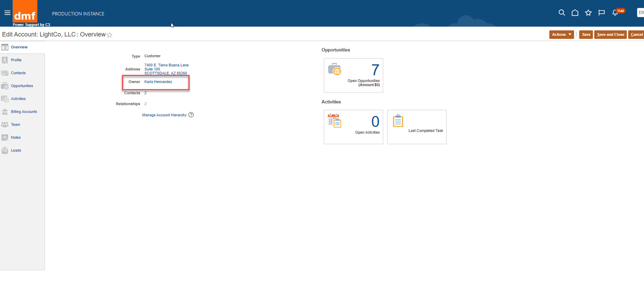Open the ER user menu
The width and height of the screenshot is (644, 300).
click(641, 13)
